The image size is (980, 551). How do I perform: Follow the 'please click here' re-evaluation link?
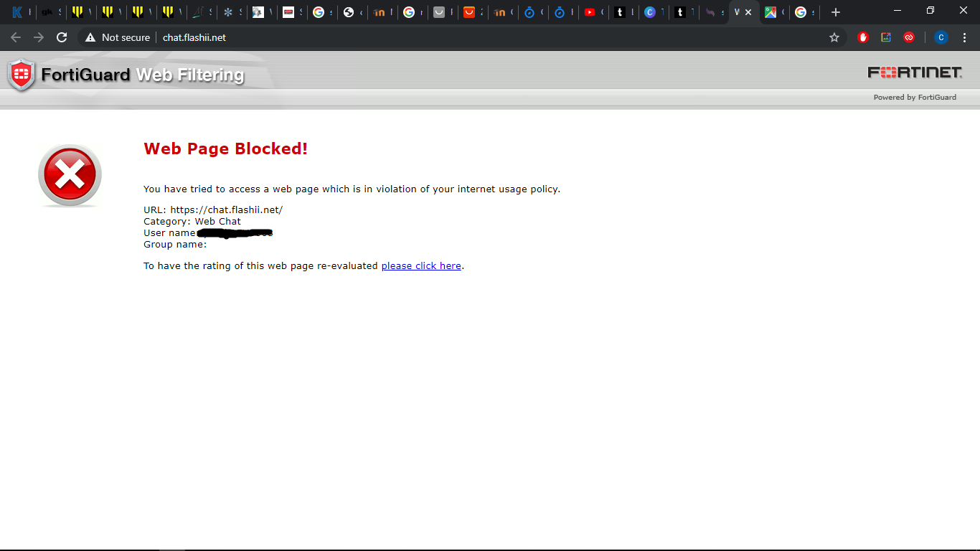tap(421, 266)
